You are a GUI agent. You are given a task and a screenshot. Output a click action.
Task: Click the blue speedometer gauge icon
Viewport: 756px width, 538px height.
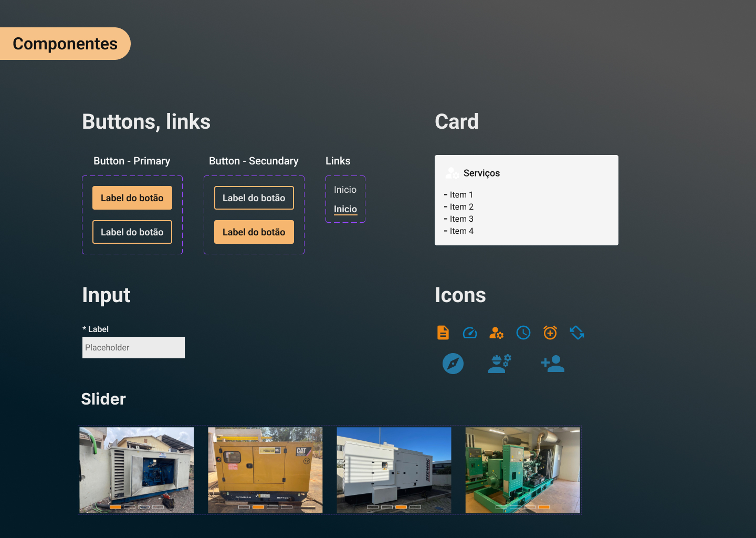pos(470,333)
